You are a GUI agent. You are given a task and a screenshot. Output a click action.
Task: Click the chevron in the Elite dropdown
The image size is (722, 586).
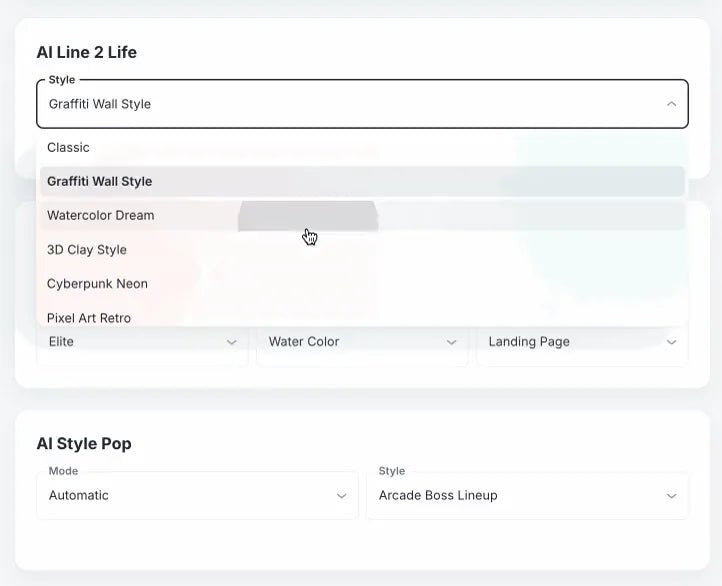click(232, 342)
